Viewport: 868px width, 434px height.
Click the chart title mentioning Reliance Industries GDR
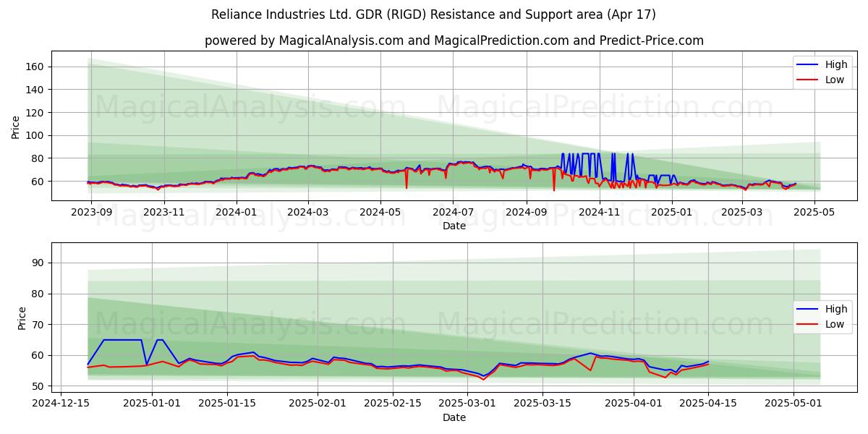[434, 14]
